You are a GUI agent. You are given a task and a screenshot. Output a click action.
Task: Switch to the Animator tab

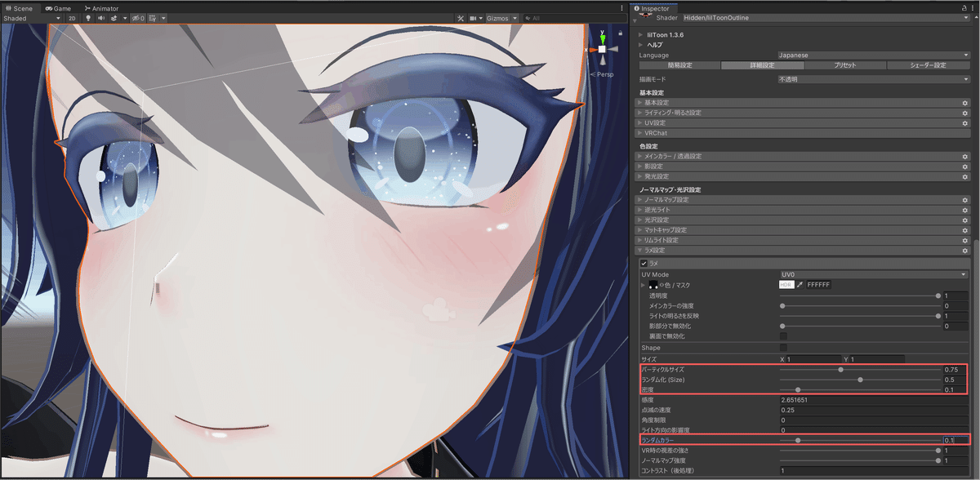pyautogui.click(x=100, y=8)
